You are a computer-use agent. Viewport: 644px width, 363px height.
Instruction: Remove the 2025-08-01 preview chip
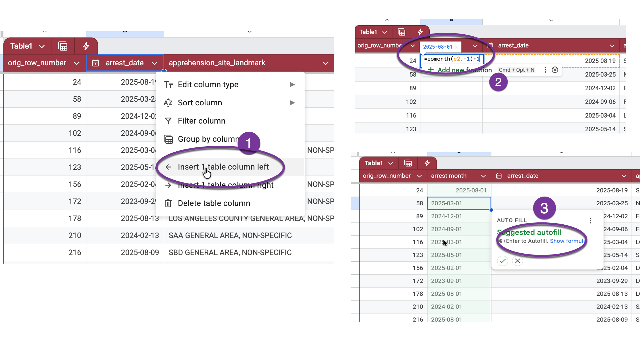point(456,47)
